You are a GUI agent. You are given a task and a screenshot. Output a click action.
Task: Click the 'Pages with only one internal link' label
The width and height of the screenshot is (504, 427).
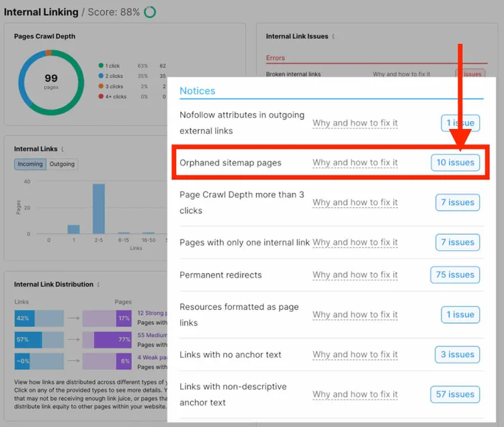[x=245, y=243]
